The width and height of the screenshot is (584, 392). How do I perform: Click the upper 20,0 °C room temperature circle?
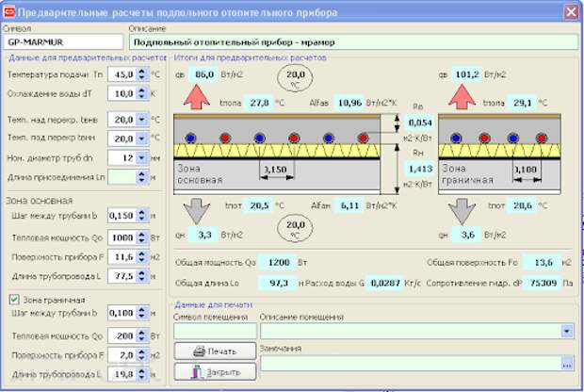(295, 78)
